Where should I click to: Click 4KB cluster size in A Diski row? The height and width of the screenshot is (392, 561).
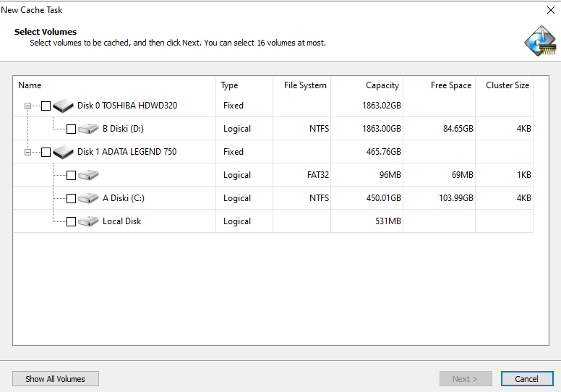click(524, 198)
